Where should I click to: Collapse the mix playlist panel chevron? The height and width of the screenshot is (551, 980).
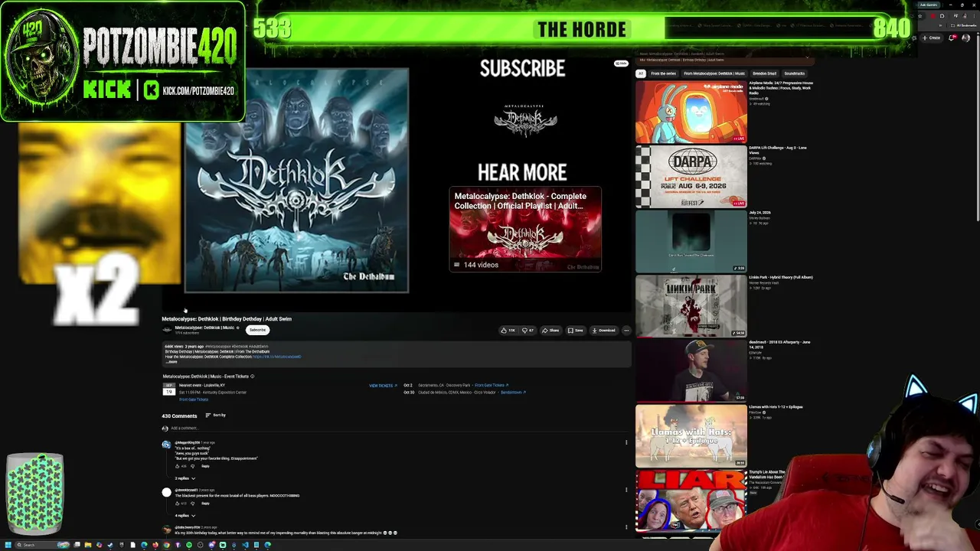click(807, 57)
